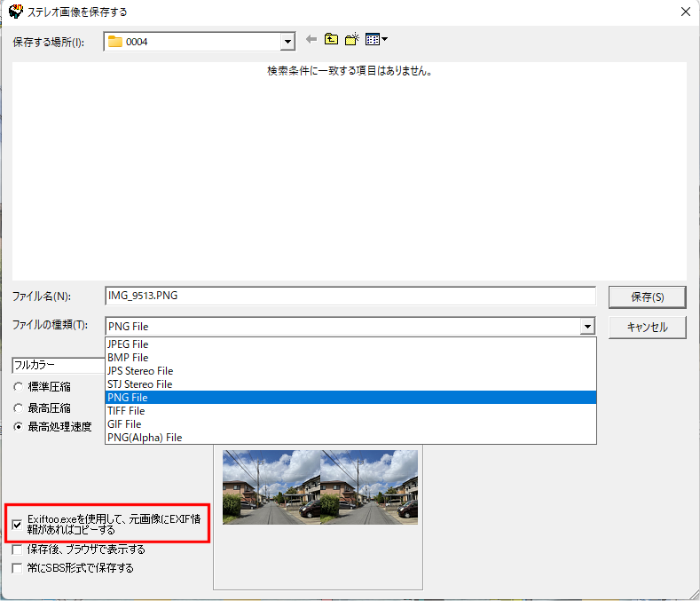Open the view menu icon
This screenshot has width=700, height=601.
click(x=376, y=39)
